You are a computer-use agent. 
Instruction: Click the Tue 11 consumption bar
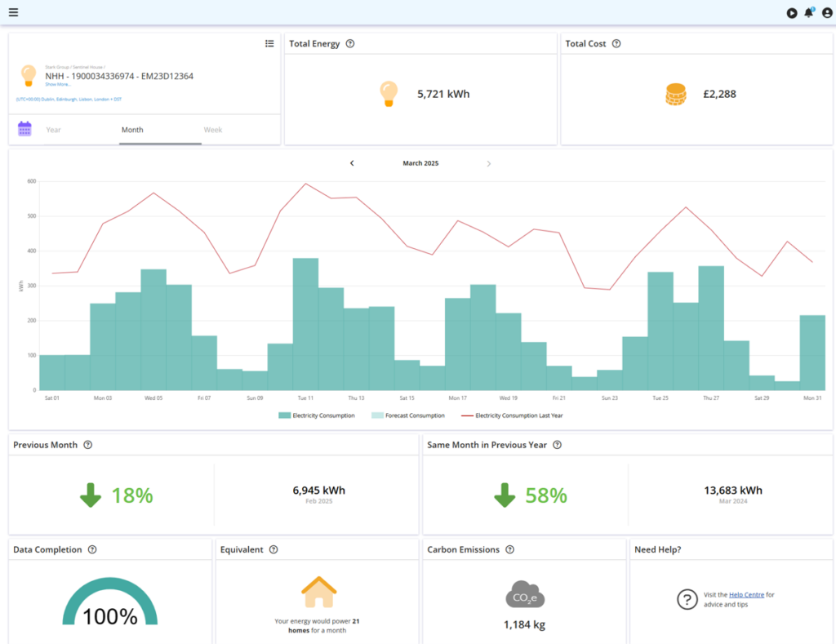click(x=305, y=326)
